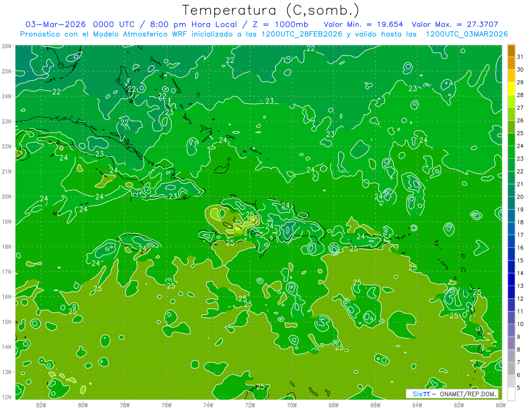Click longitude axis label '78W'

coord(125,405)
